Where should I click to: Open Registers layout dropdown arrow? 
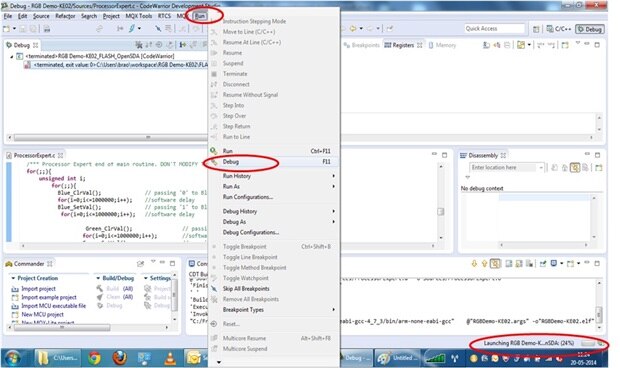pos(529,45)
